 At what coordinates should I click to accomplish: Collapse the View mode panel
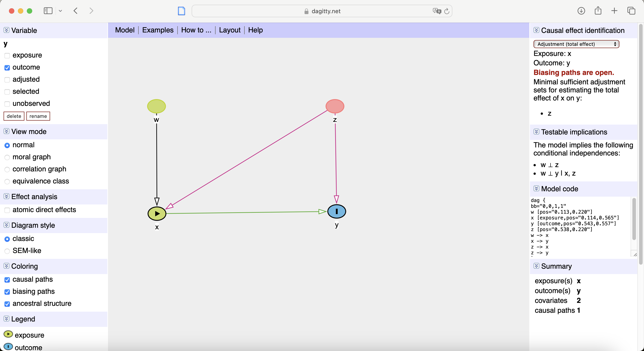pyautogui.click(x=6, y=131)
